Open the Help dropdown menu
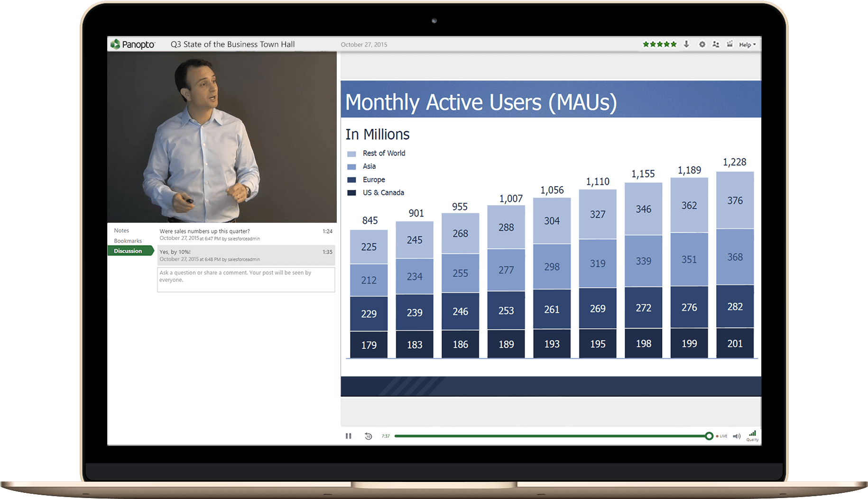 pos(747,44)
